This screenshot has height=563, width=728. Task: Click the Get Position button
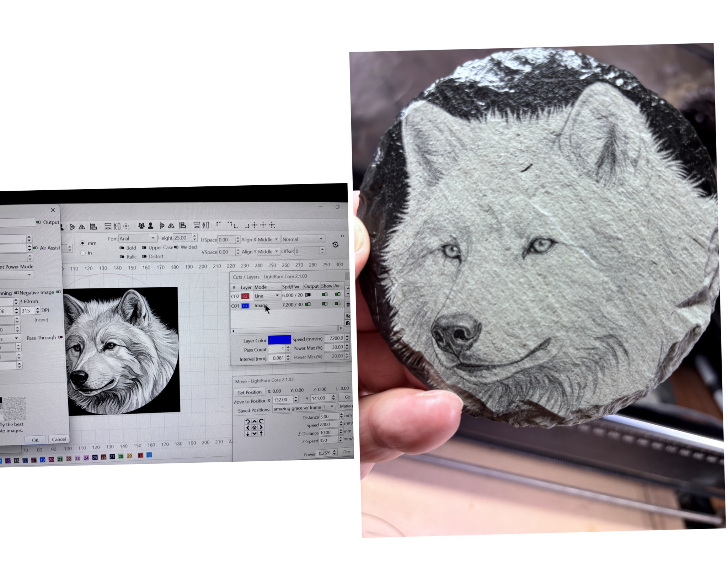pos(249,392)
